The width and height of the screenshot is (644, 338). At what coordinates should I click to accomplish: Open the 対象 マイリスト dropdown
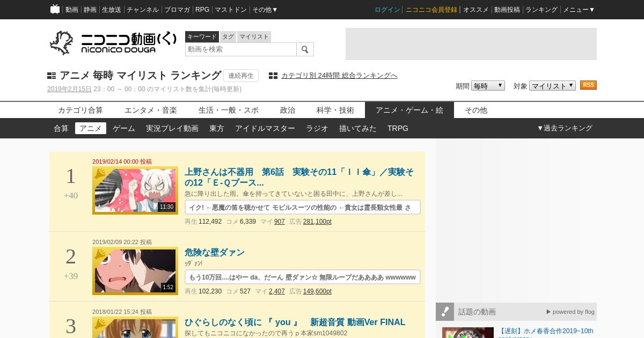point(552,86)
